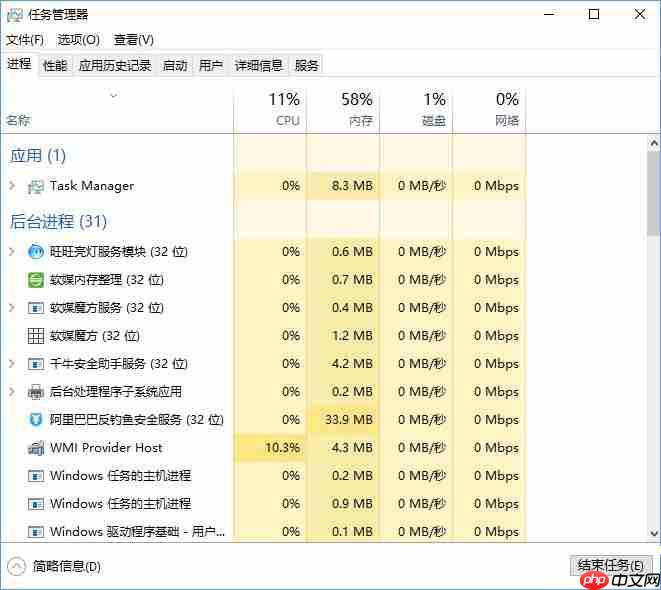Click the WMI Provider Host icon

tap(35, 448)
